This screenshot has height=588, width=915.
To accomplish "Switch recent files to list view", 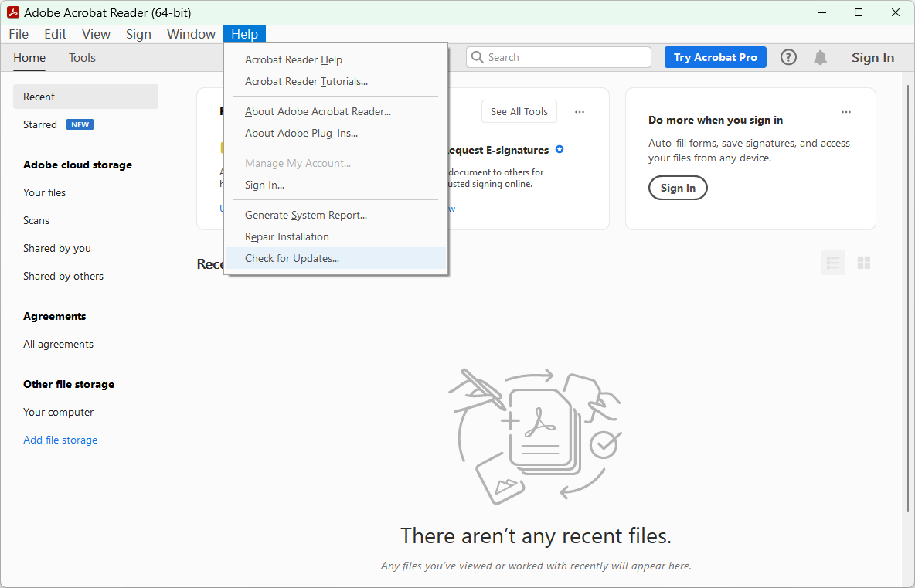I will [832, 263].
